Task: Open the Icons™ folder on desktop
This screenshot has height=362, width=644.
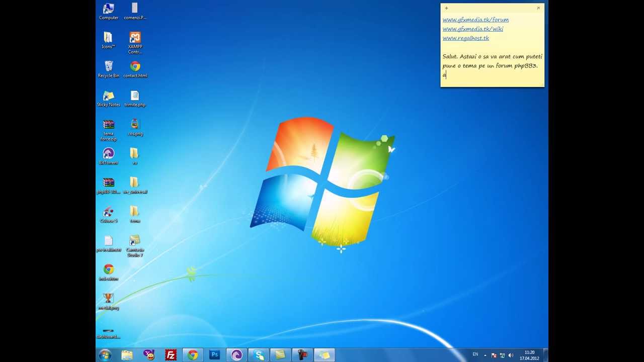Action: point(109,41)
